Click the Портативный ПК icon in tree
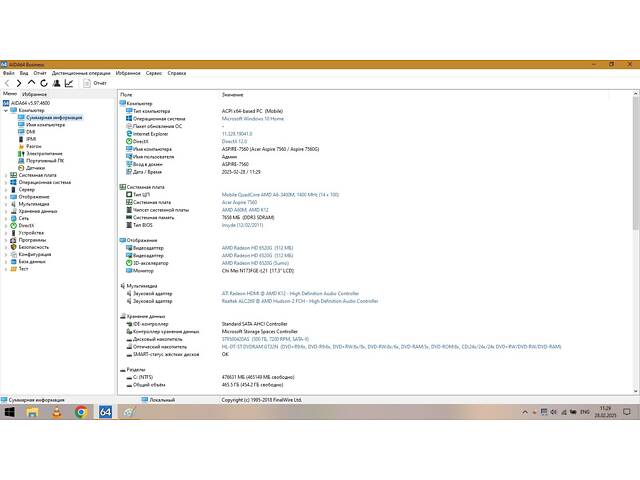 click(x=21, y=161)
